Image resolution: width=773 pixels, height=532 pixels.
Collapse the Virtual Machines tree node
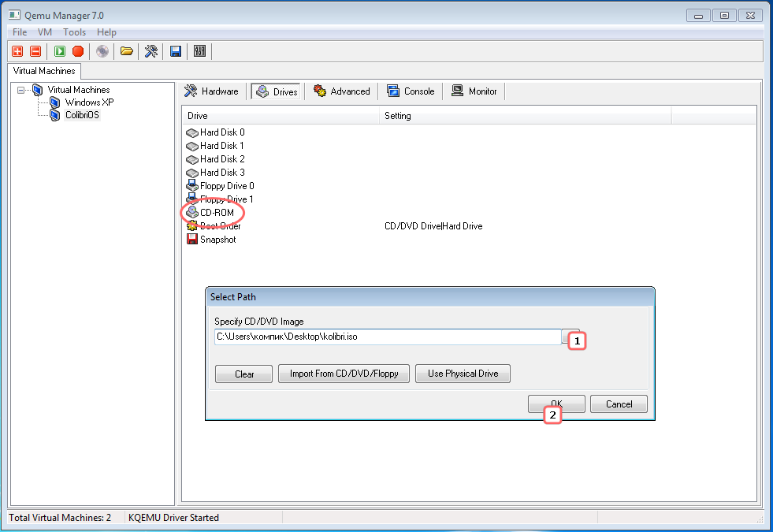[20, 90]
